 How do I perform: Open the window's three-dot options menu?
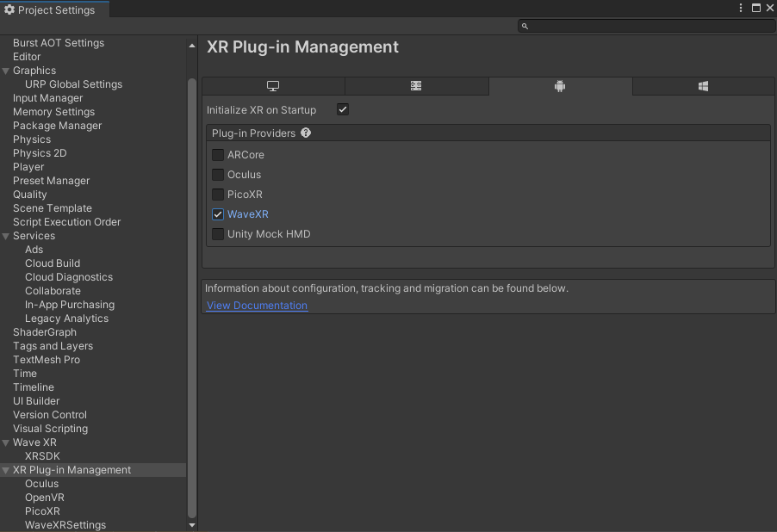coord(741,8)
